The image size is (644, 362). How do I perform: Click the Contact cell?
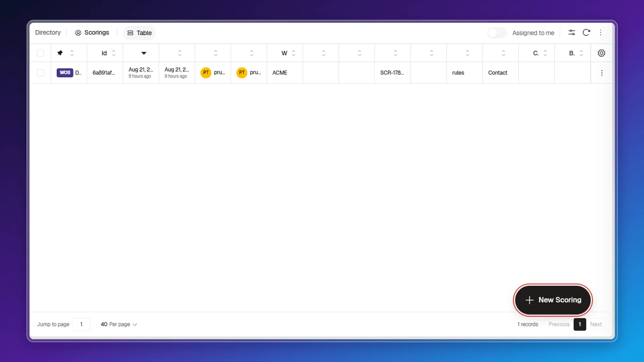(500, 73)
